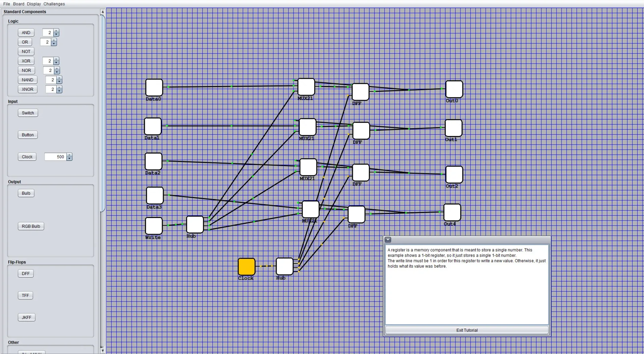This screenshot has height=354, width=644.
Task: Select the Data2 input component
Action: [153, 161]
